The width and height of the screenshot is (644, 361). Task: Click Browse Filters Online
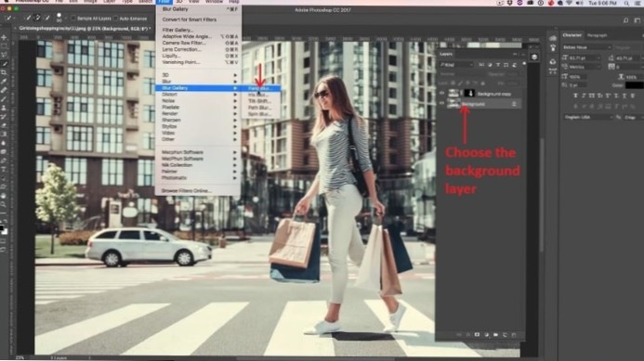[187, 191]
